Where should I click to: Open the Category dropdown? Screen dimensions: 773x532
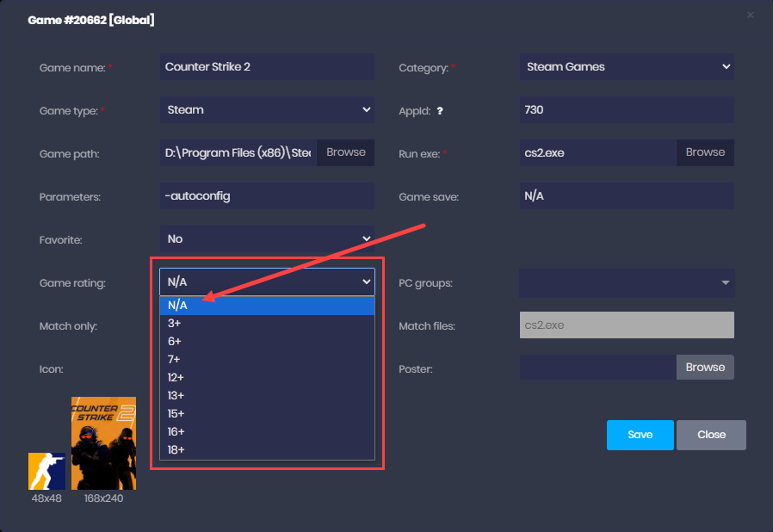(x=627, y=67)
